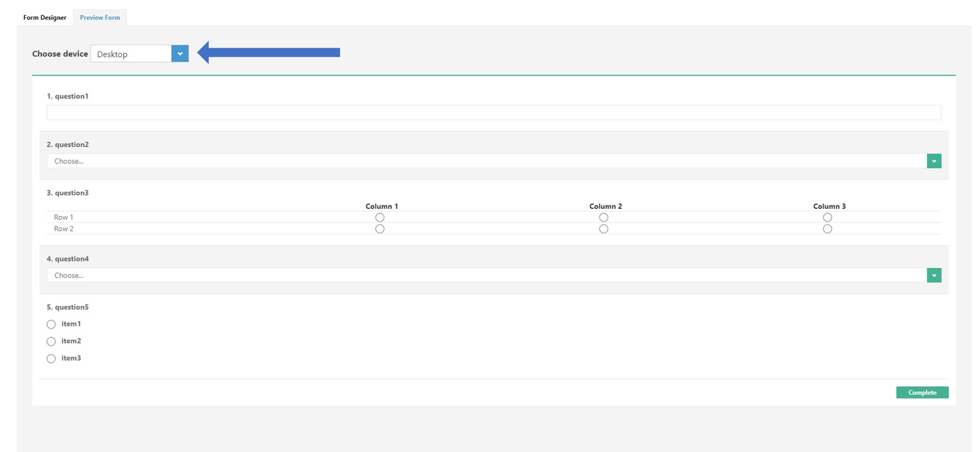Select Column 1 radio for Row 2

pos(380,228)
